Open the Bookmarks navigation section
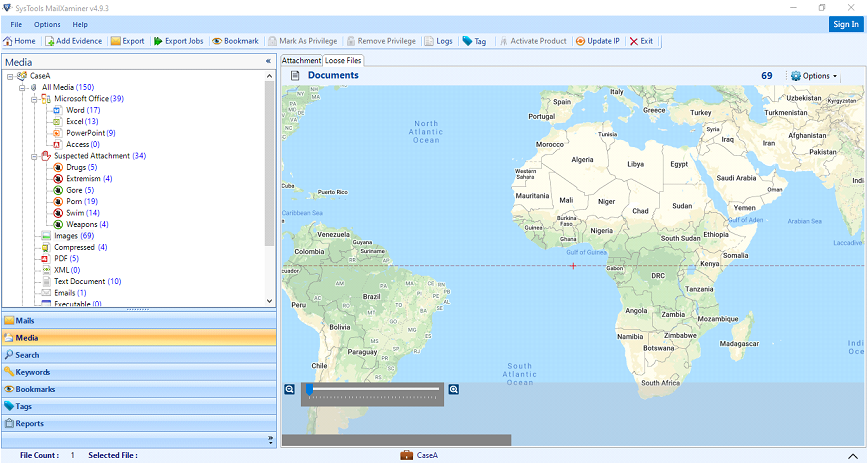Image resolution: width=868 pixels, height=474 pixels. (139, 389)
